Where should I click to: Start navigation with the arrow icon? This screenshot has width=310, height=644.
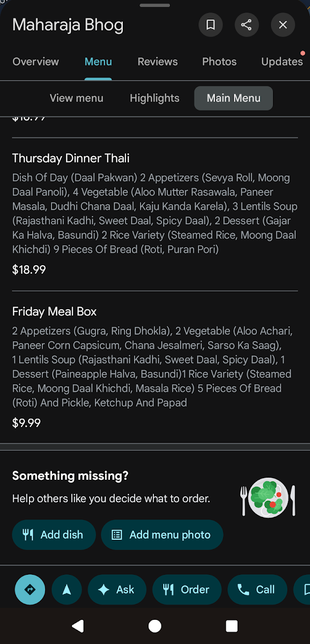click(67, 589)
